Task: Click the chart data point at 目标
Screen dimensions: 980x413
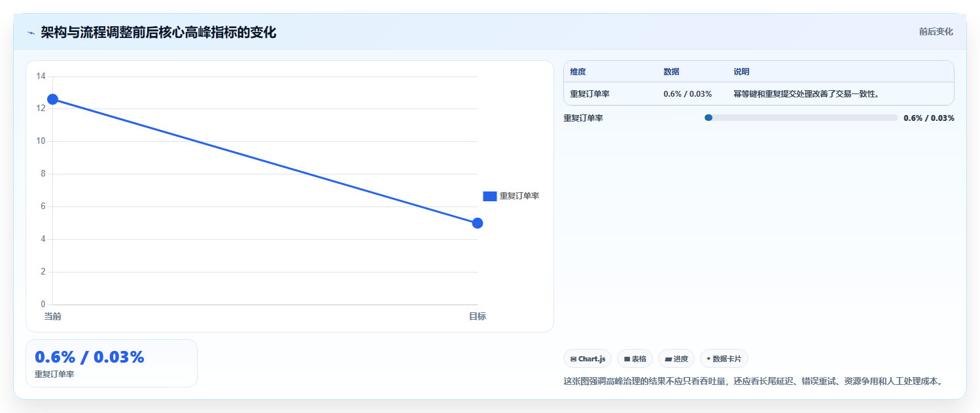Action: [x=478, y=223]
